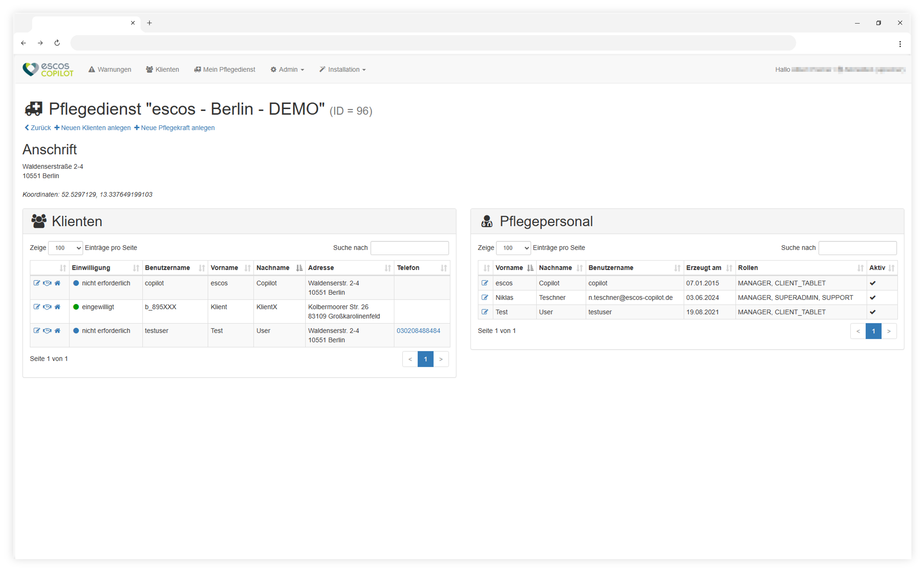Edit caregiver escos Copilot via pencil icon

485,283
